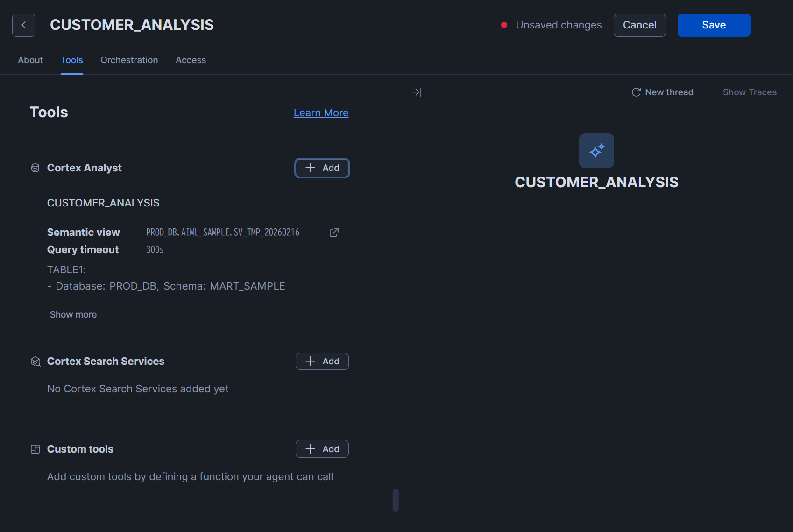Go to the Access tab
The image size is (793, 532).
(191, 60)
